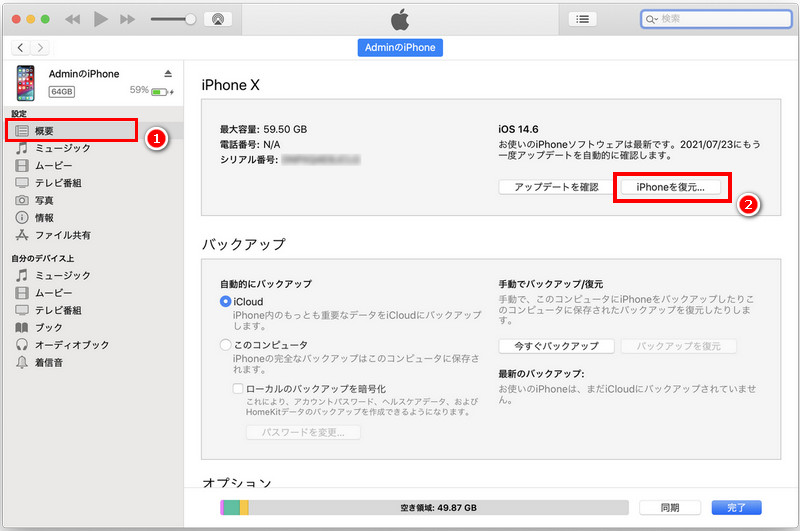The width and height of the screenshot is (800, 531).
Task: Click the アップデートを確認 button
Action: click(556, 187)
